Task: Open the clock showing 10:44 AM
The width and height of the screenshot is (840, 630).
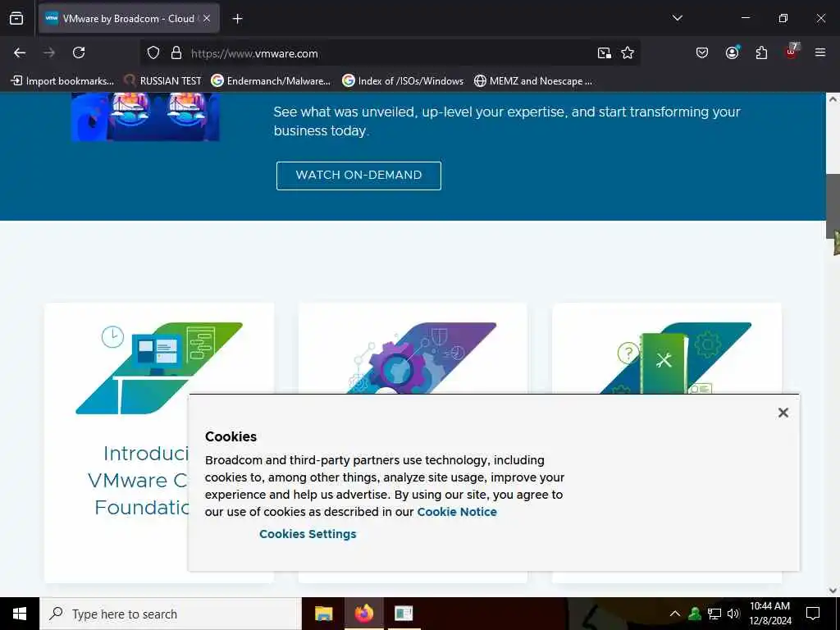Action: (769, 614)
